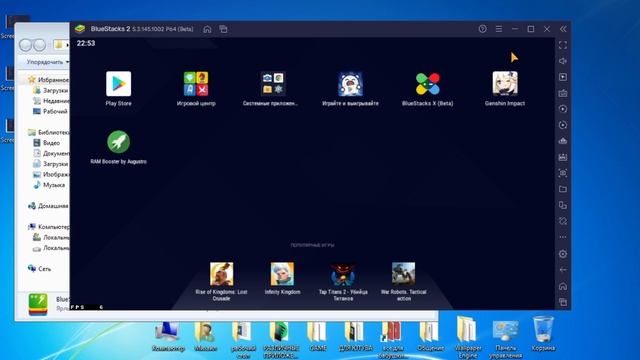Viewport: 640px width, 360px height.
Task: Click the Android back arrow
Action: click(x=563, y=270)
